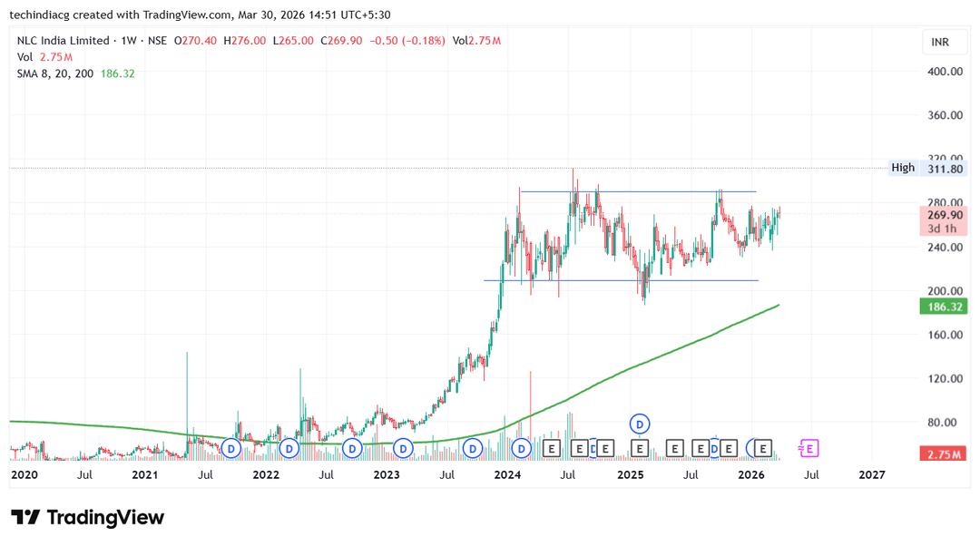The width and height of the screenshot is (980, 546).
Task: Click the H276.00 high value
Action: 245,41
